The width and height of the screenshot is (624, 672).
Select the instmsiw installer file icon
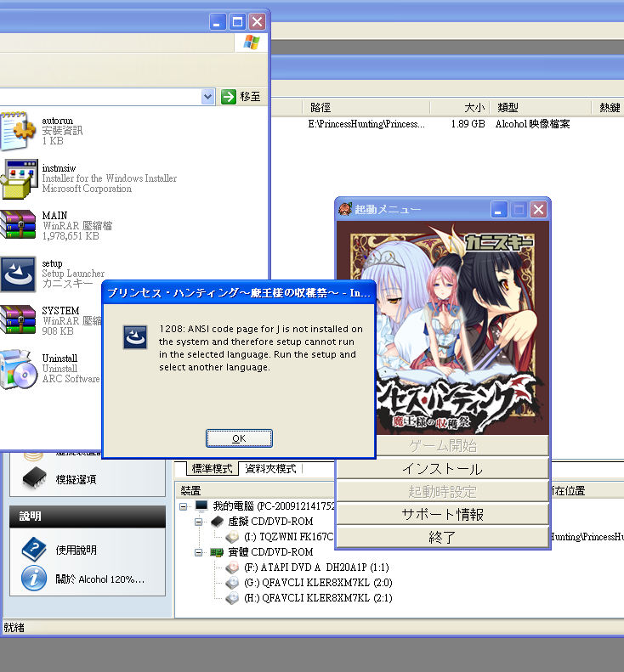pyautogui.click(x=17, y=178)
